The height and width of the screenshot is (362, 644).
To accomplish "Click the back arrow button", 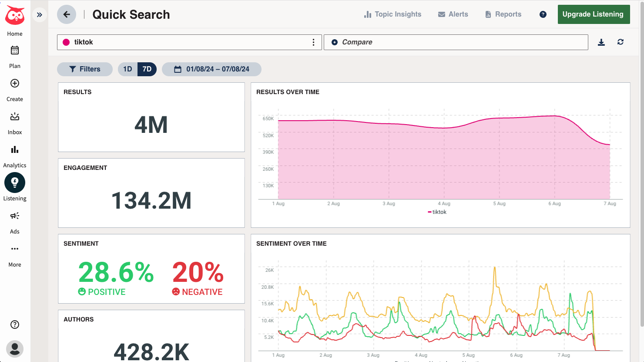I will [67, 14].
